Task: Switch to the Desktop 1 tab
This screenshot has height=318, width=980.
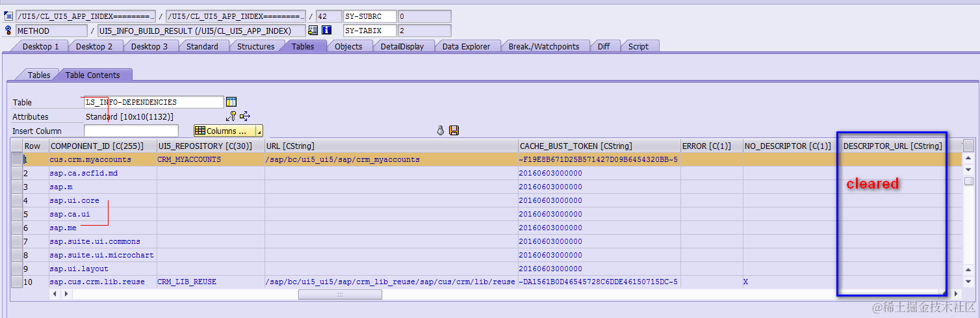Action: click(x=40, y=46)
